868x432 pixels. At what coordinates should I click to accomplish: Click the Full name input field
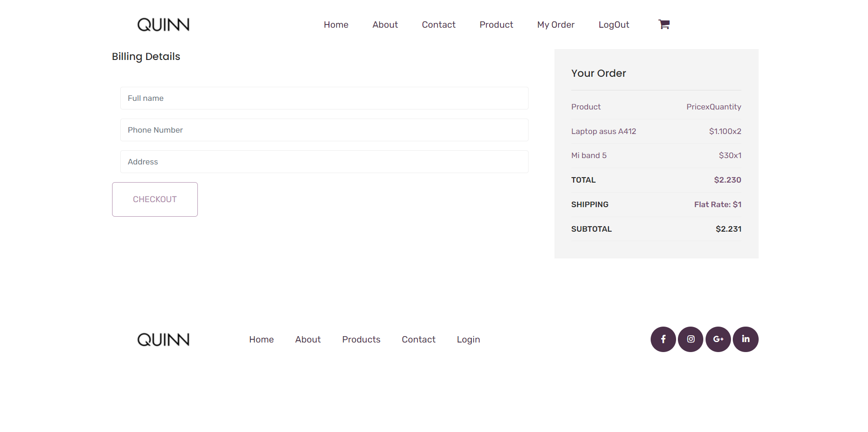(x=324, y=98)
